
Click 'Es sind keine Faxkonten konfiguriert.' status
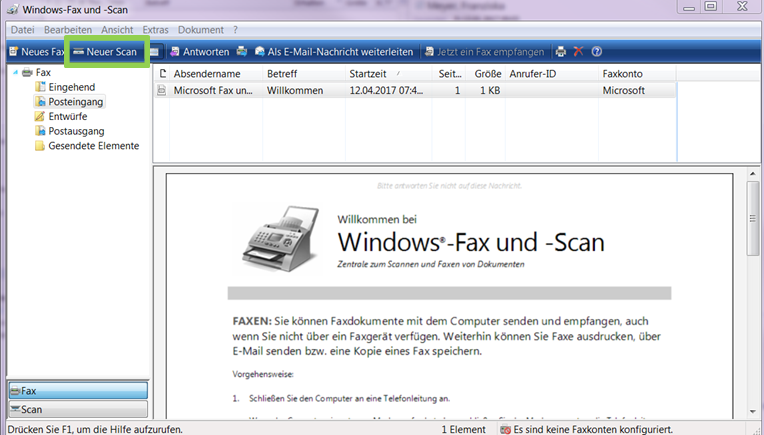(593, 429)
